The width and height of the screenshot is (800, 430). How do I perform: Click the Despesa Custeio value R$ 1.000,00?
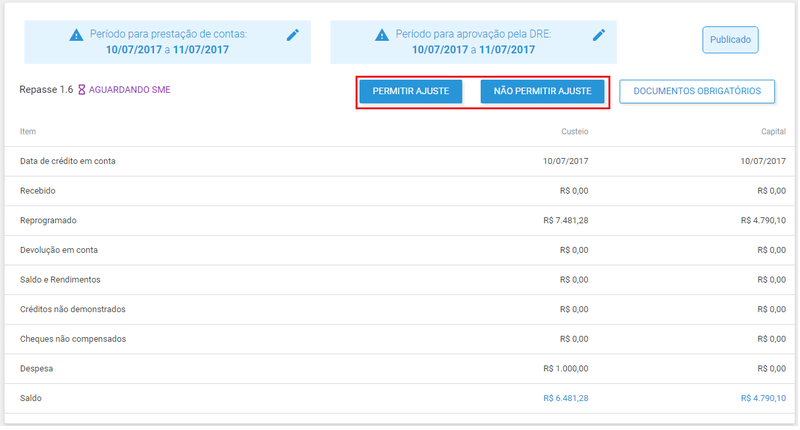point(566,368)
